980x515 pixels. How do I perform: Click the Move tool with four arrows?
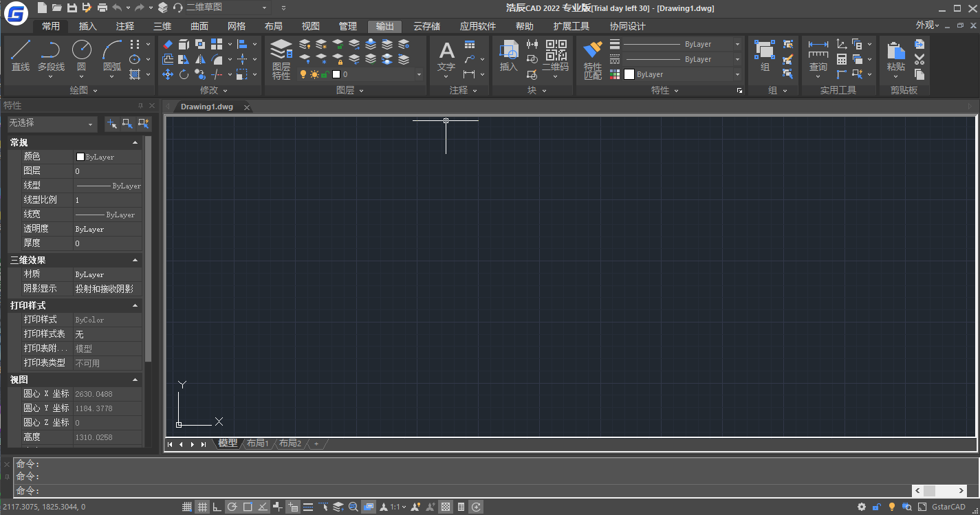(x=168, y=74)
